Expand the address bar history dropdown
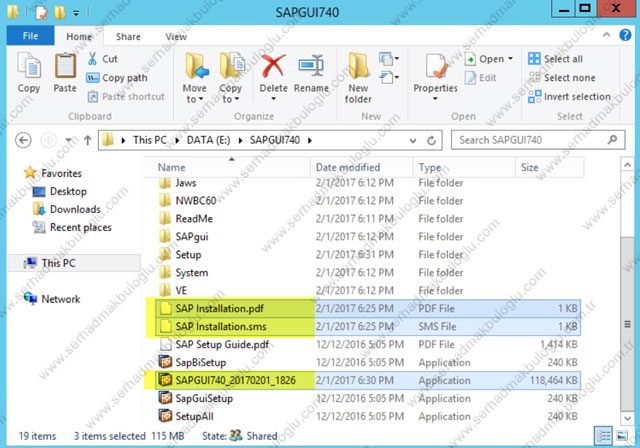 [413, 141]
